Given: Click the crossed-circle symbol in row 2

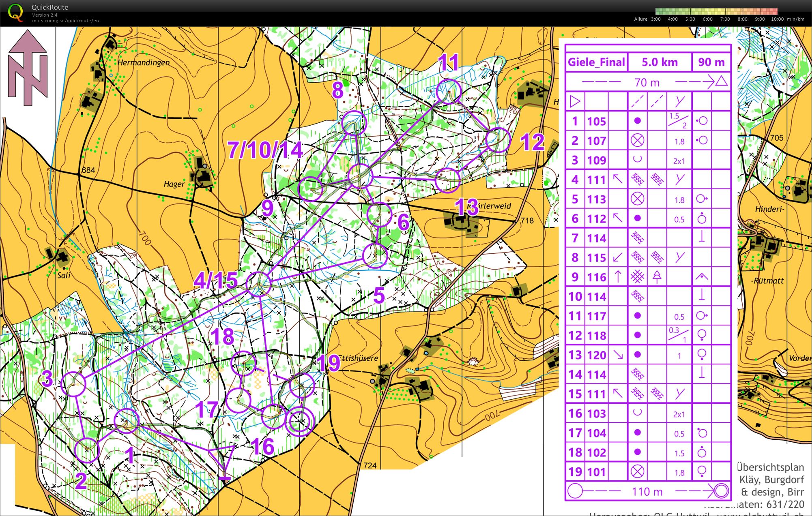Looking at the screenshot, I should [637, 141].
